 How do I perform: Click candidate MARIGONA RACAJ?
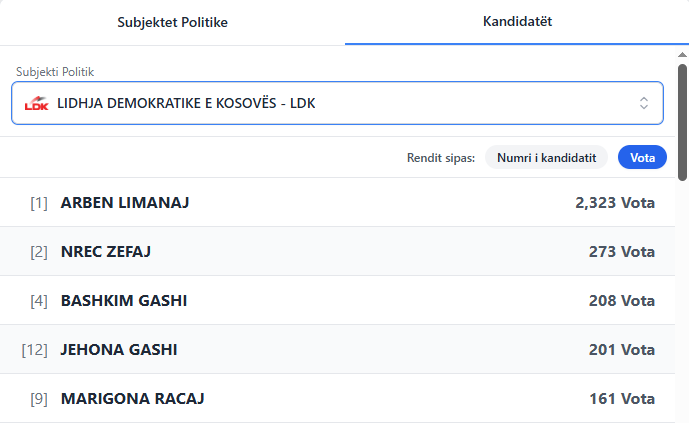pos(132,399)
